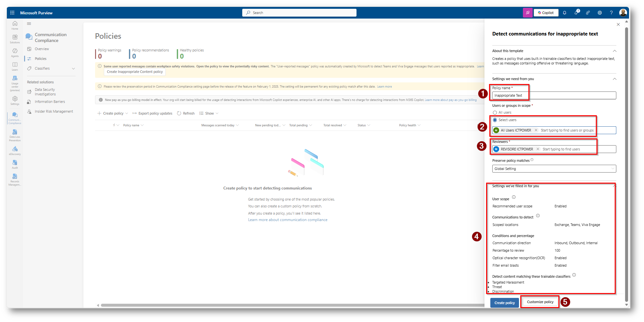
Task: Open Audit in the left rail
Action: click(x=15, y=164)
